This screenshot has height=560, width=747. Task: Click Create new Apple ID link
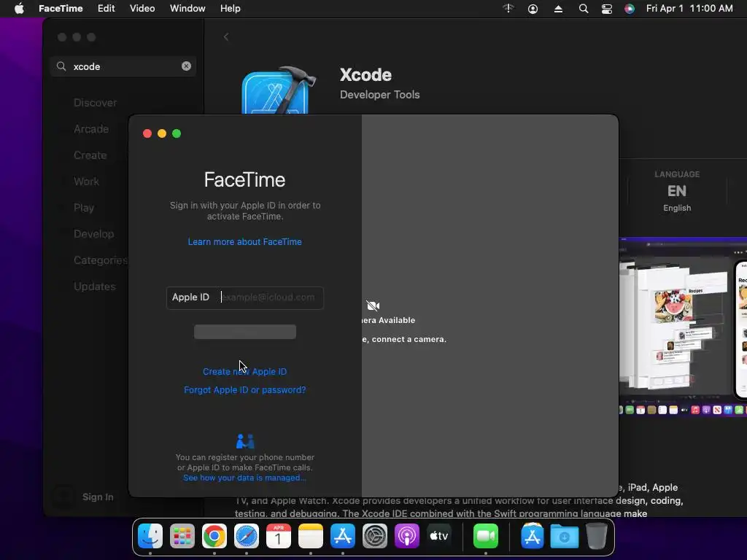244,371
